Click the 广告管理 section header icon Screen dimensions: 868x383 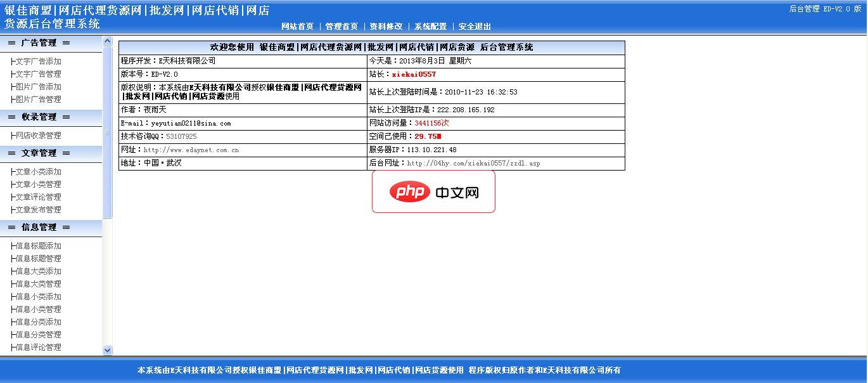click(x=11, y=42)
